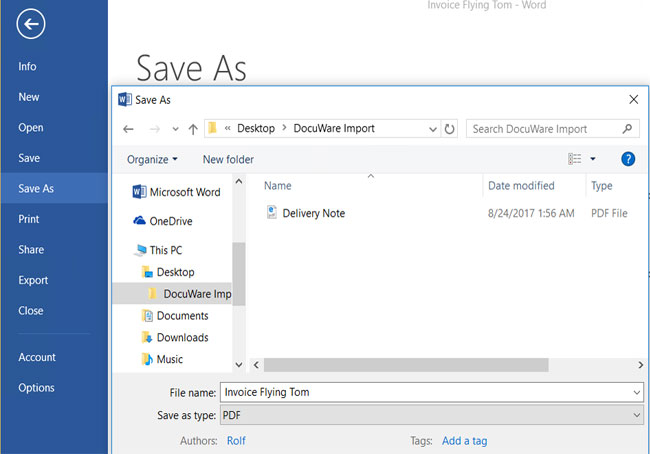The height and width of the screenshot is (454, 650).
Task: Click the Up one level arrow
Action: 193,129
